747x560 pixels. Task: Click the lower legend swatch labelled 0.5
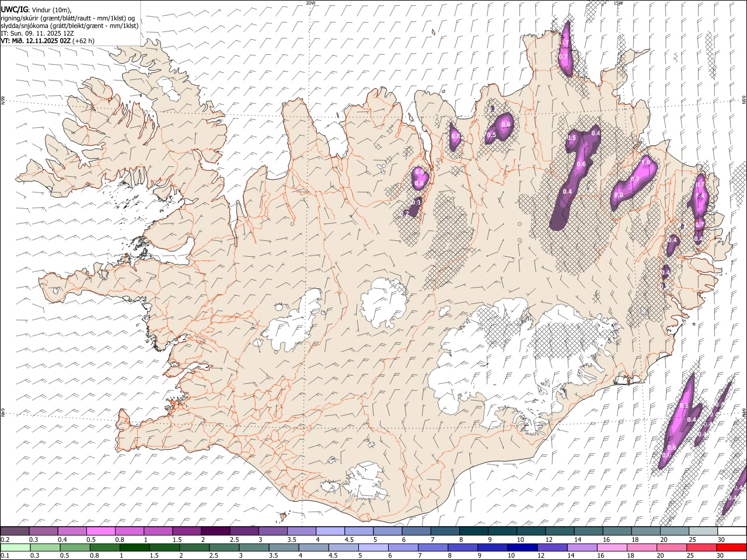(75, 547)
